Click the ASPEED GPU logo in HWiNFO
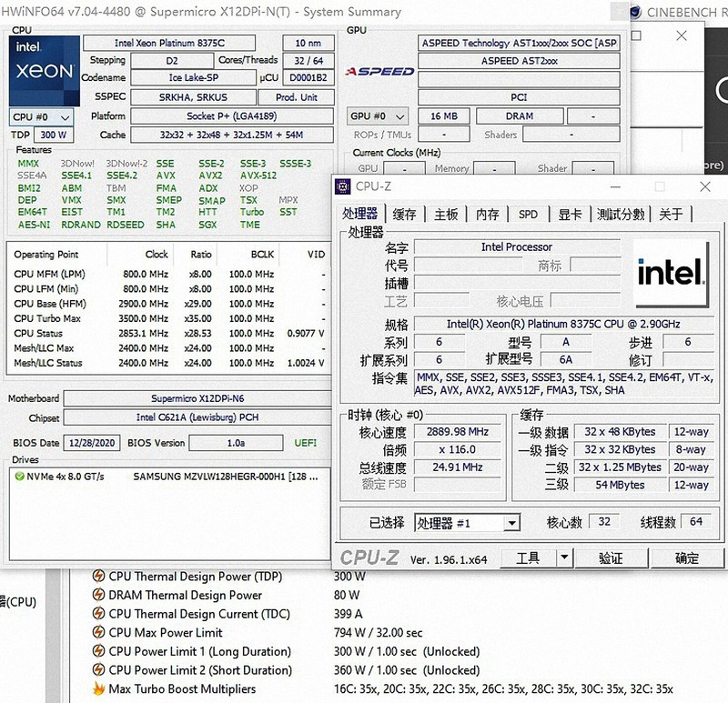The image size is (728, 703). (x=379, y=72)
